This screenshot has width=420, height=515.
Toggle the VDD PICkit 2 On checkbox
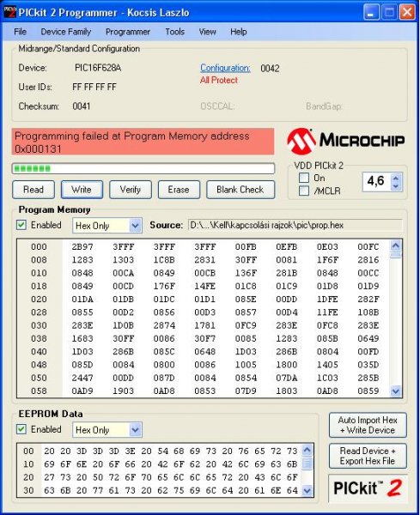[x=304, y=178]
